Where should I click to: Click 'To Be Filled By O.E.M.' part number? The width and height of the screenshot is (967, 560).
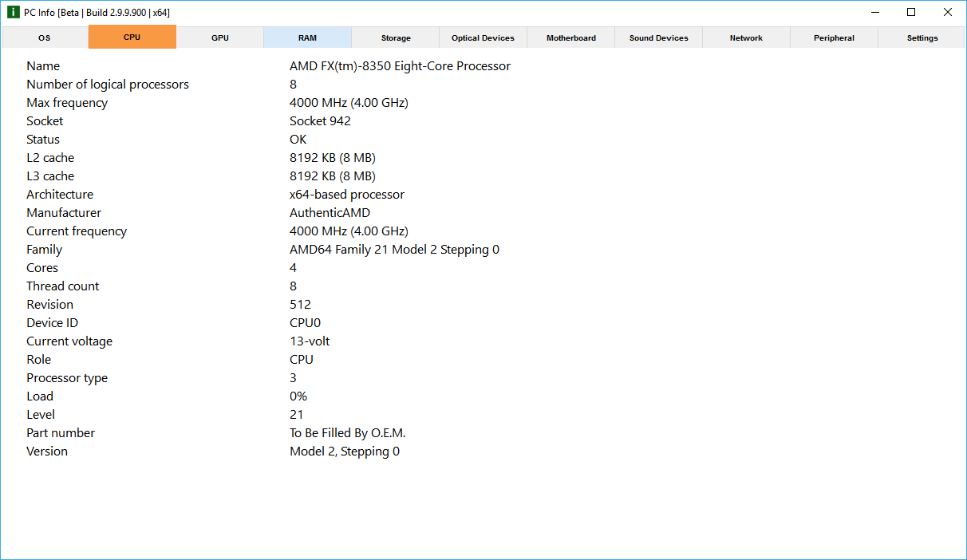point(348,433)
